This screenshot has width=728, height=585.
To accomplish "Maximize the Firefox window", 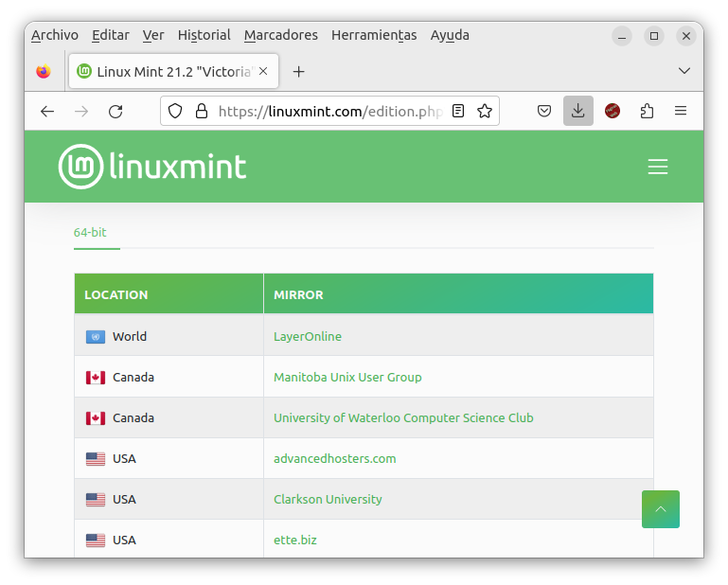I will 654,36.
